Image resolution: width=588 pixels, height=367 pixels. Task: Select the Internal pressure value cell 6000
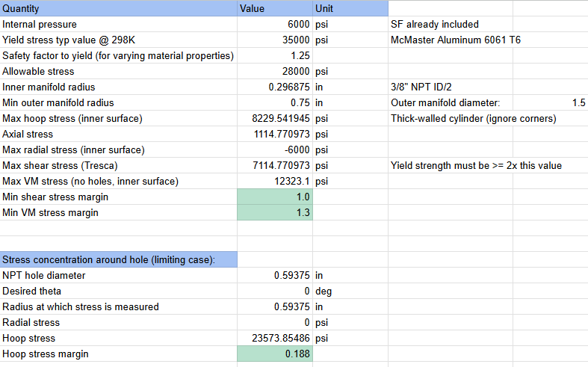tap(274, 24)
